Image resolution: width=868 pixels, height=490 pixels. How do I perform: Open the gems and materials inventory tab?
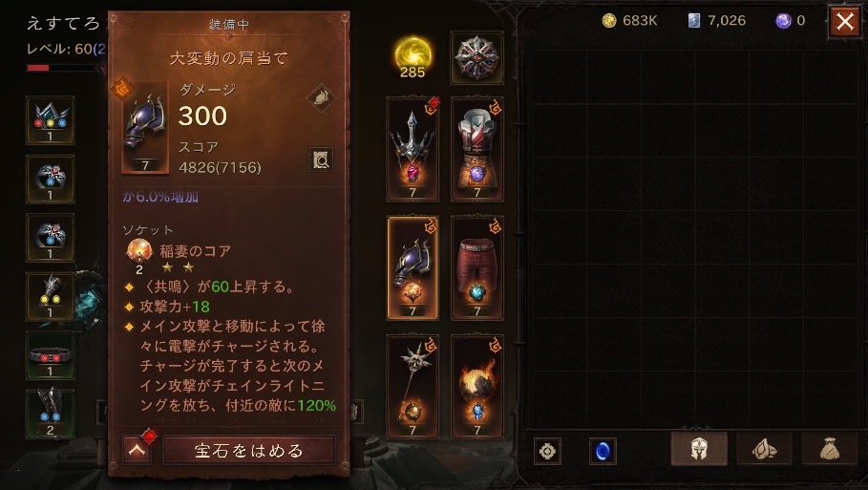(x=765, y=449)
